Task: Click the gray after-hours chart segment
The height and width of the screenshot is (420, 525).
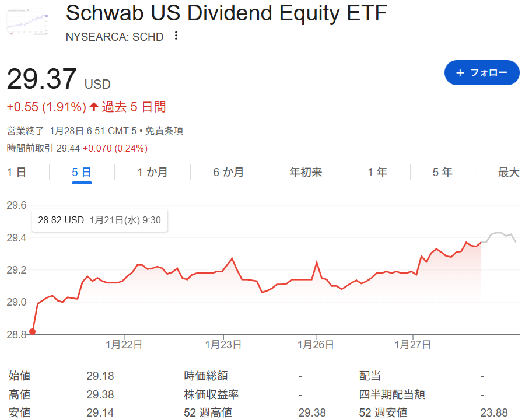Action: click(499, 234)
